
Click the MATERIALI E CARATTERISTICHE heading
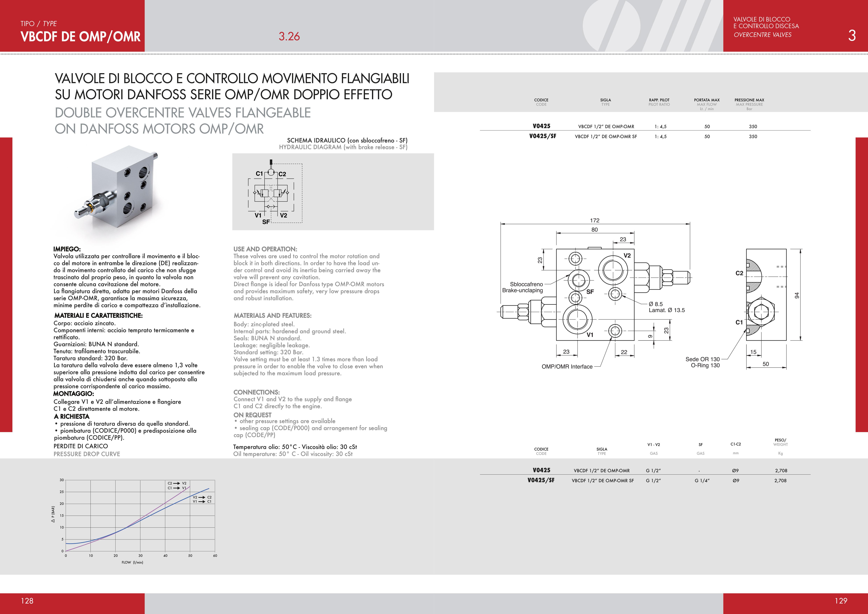[x=98, y=315]
